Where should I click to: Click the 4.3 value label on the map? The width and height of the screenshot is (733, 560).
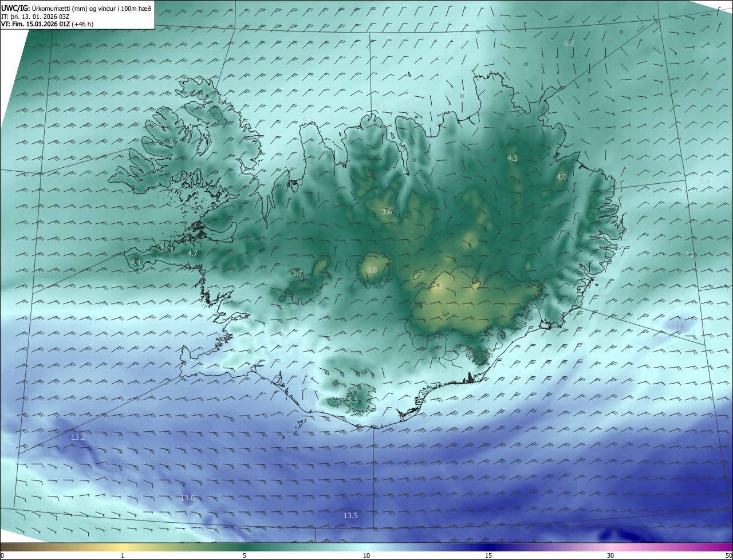(x=513, y=158)
